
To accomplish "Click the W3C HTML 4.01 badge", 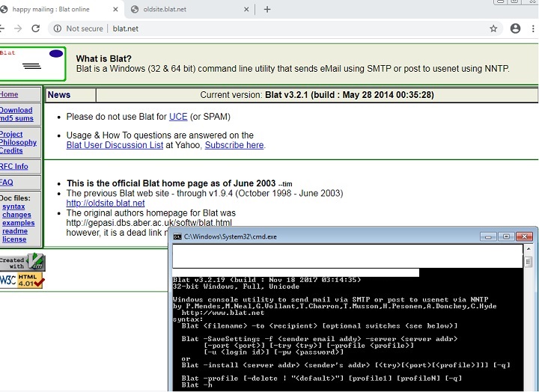I will pyautogui.click(x=22, y=281).
